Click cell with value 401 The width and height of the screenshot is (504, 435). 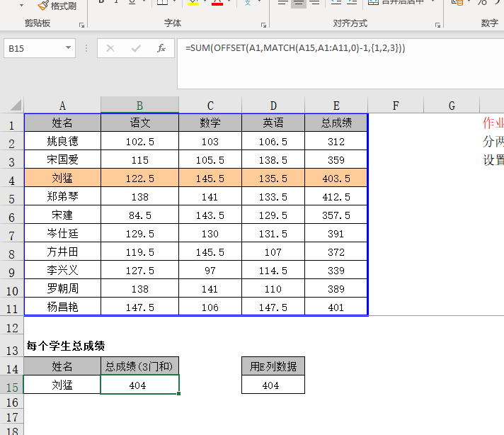[336, 307]
